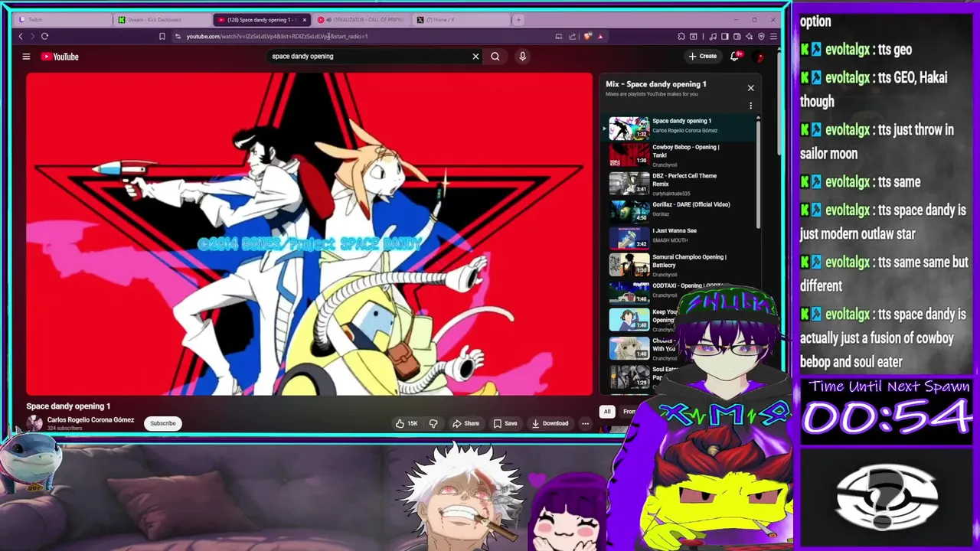The image size is (980, 551).
Task: Click the Download button
Action: click(550, 423)
